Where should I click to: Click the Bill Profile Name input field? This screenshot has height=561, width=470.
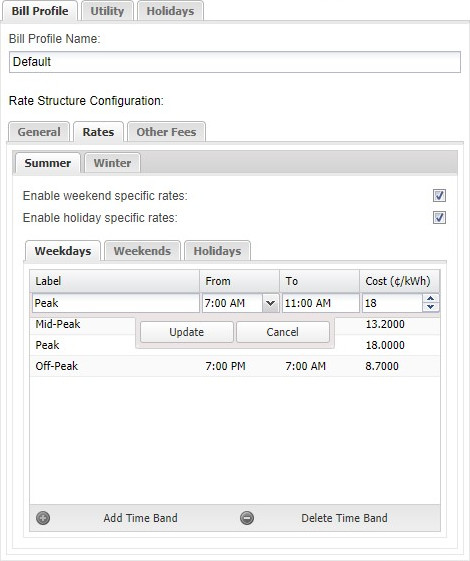tap(235, 62)
